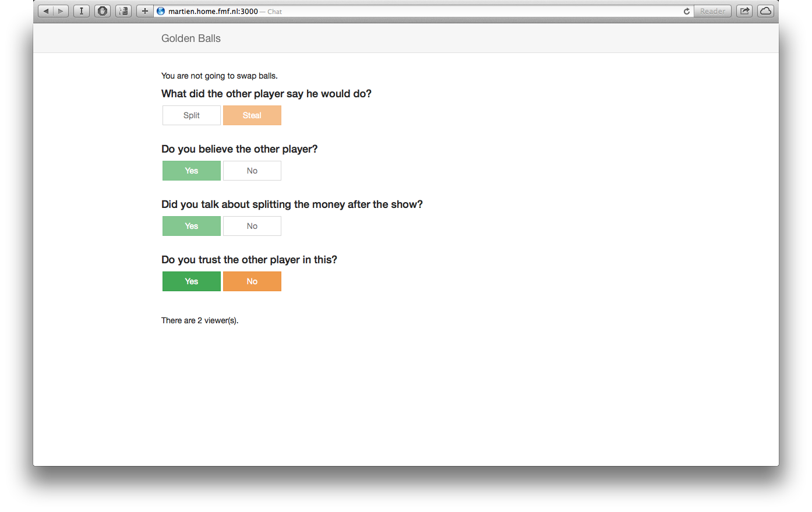Go forward using the browser forward arrow
This screenshot has width=812, height=512.
click(x=61, y=11)
